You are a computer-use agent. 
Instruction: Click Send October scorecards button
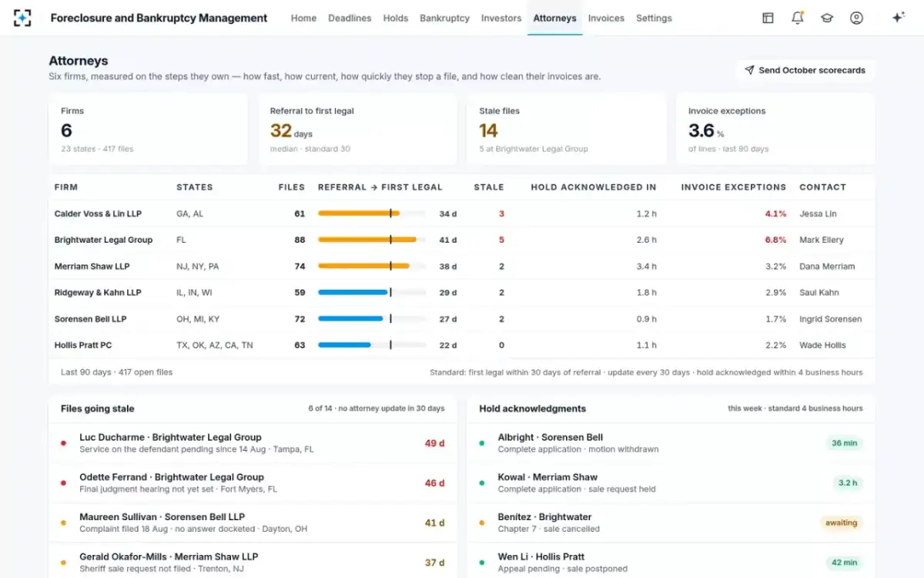point(805,70)
